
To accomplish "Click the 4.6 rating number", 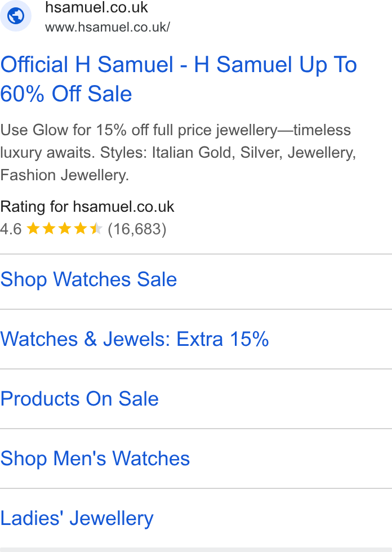I will click(x=11, y=229).
